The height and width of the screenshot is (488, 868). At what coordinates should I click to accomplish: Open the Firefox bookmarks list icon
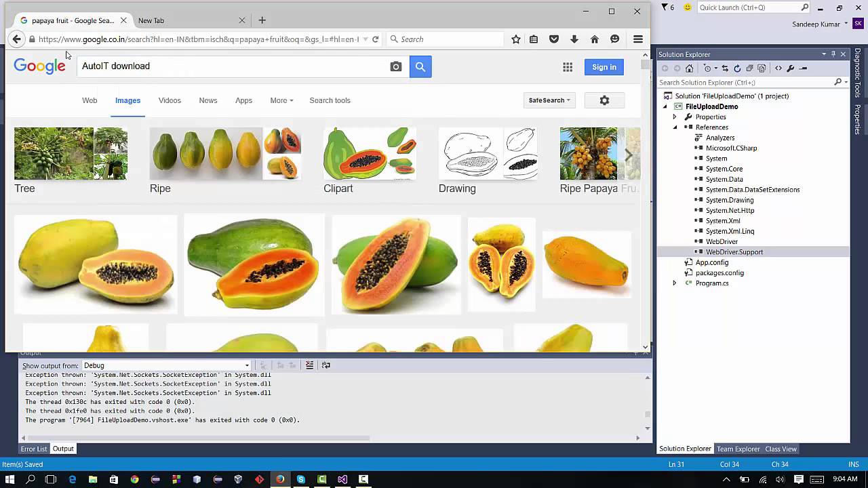[534, 39]
